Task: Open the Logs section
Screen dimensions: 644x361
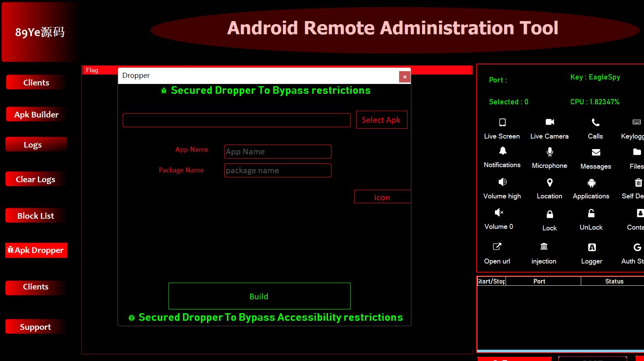Action: tap(36, 145)
